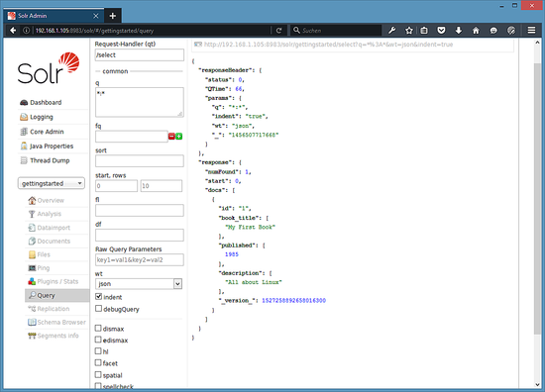The height and width of the screenshot is (392, 545).
Task: Enable the hl checkbox
Action: click(98, 351)
